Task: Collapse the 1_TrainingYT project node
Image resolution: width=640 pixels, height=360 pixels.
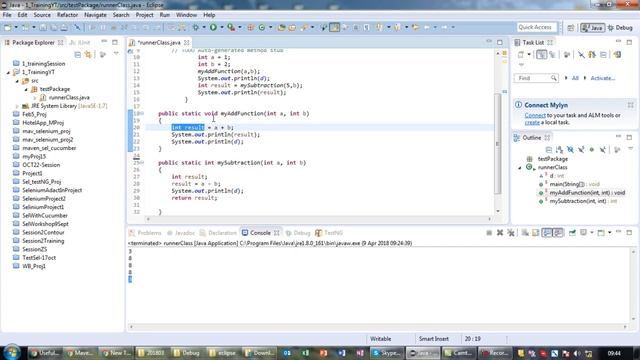Action: click(9, 72)
